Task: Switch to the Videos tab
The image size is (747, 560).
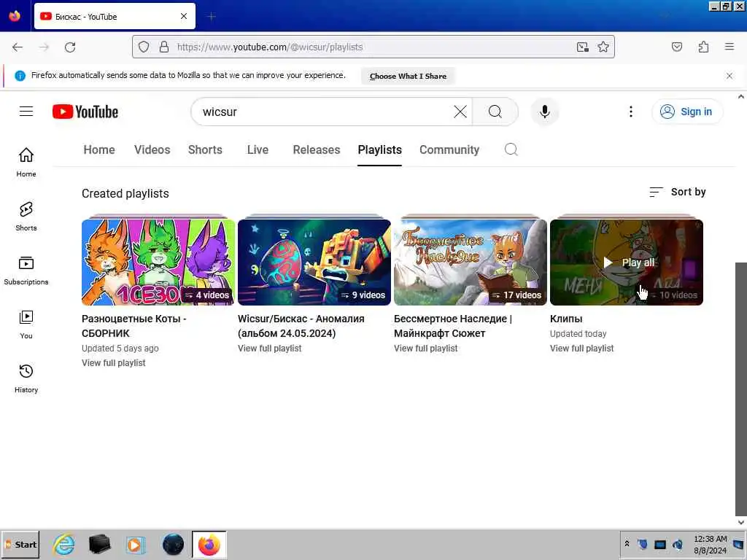Action: [152, 149]
